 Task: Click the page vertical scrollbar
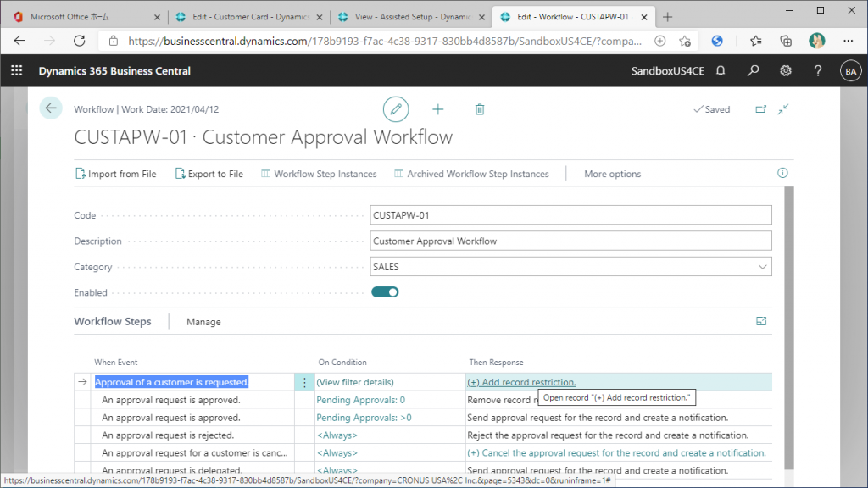[x=789, y=329]
